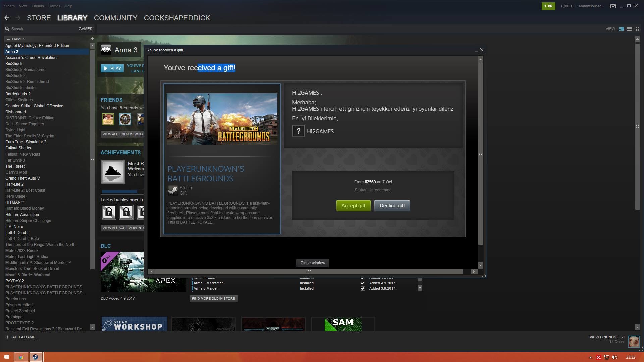The image size is (644, 362).
Task: Collapse the GAMES category in sidebar
Action: click(x=8, y=39)
